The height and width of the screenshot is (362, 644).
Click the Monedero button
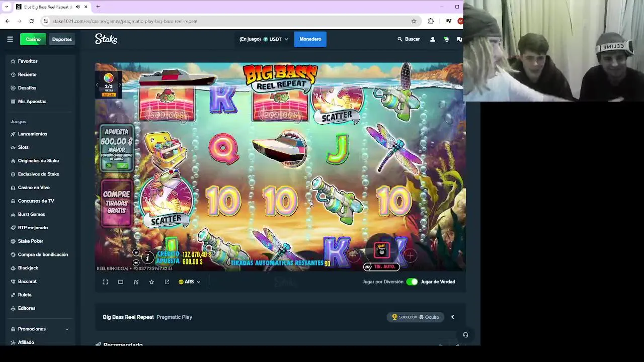click(x=310, y=39)
